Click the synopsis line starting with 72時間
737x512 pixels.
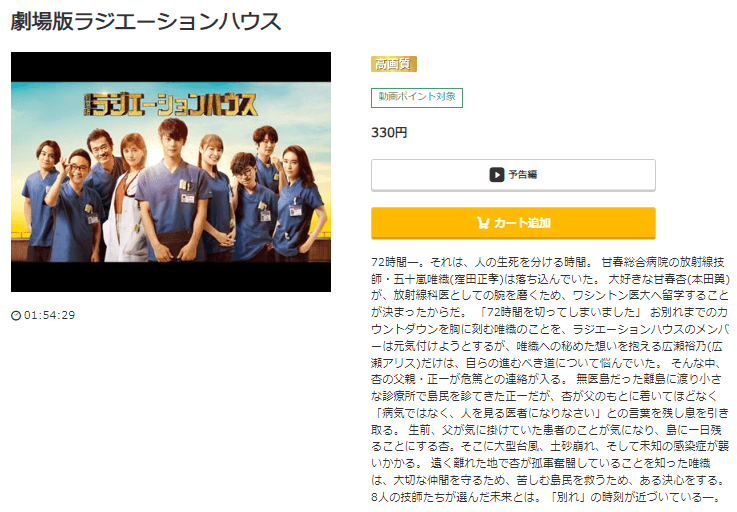tap(548, 262)
